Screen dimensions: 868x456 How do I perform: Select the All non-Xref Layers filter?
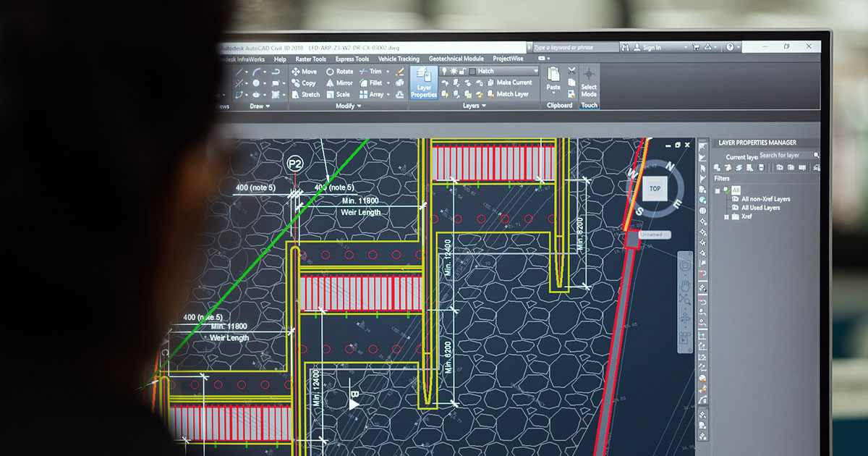(x=765, y=199)
